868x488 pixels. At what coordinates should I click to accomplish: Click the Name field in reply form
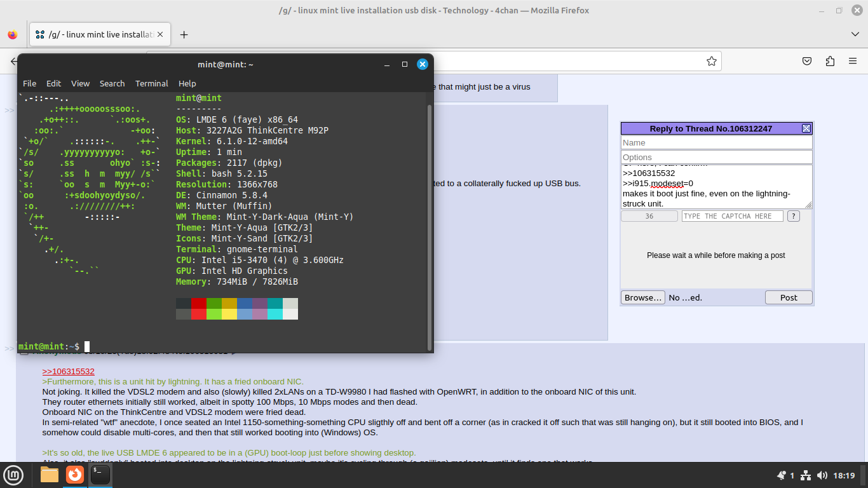(716, 143)
